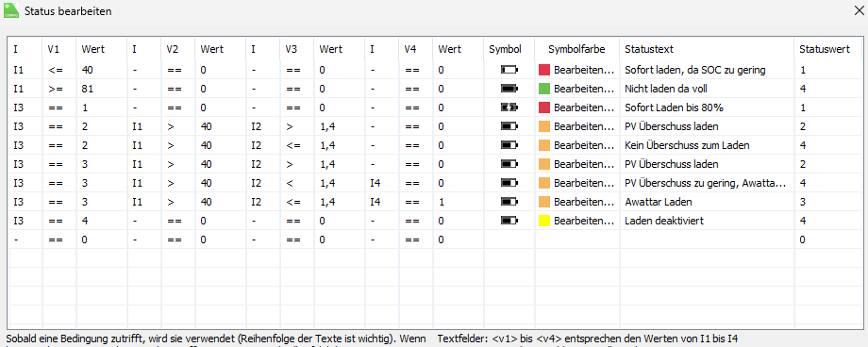Viewport: 868px width, 347px height.
Task: Click the 'Symbolfarbe' column header
Action: [576, 49]
